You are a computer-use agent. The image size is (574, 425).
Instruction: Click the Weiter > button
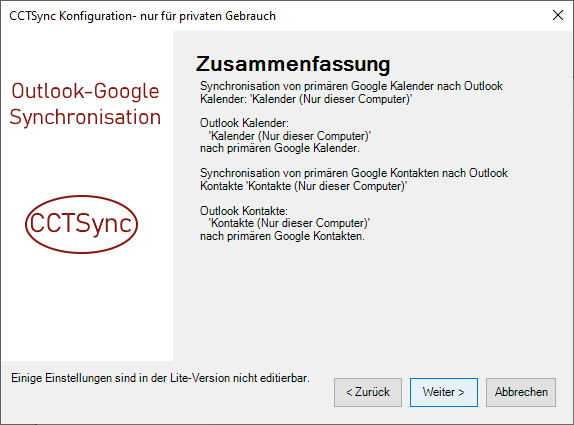(444, 392)
